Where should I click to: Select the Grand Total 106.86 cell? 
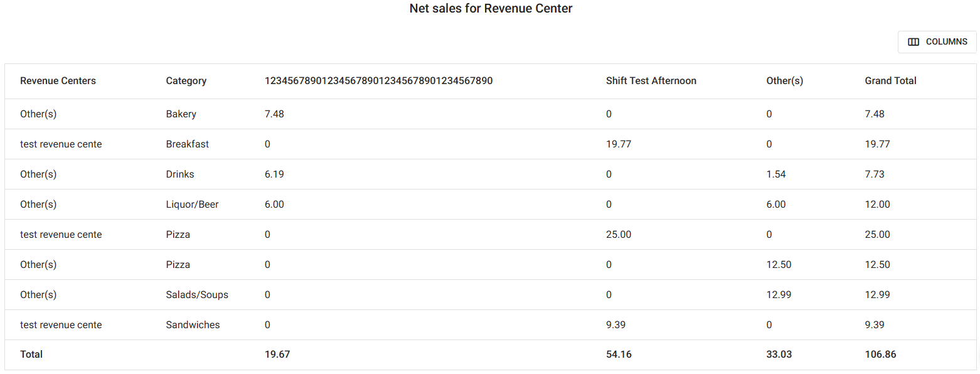[880, 355]
